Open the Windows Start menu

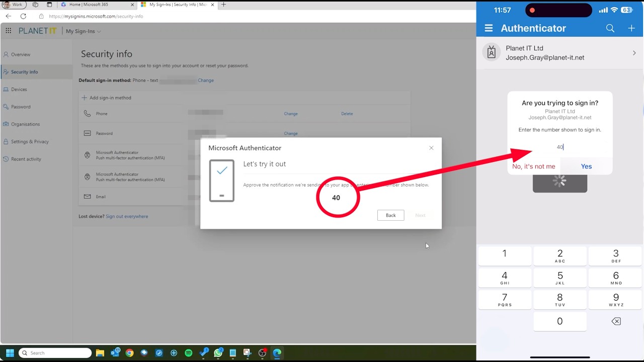pos(10,353)
